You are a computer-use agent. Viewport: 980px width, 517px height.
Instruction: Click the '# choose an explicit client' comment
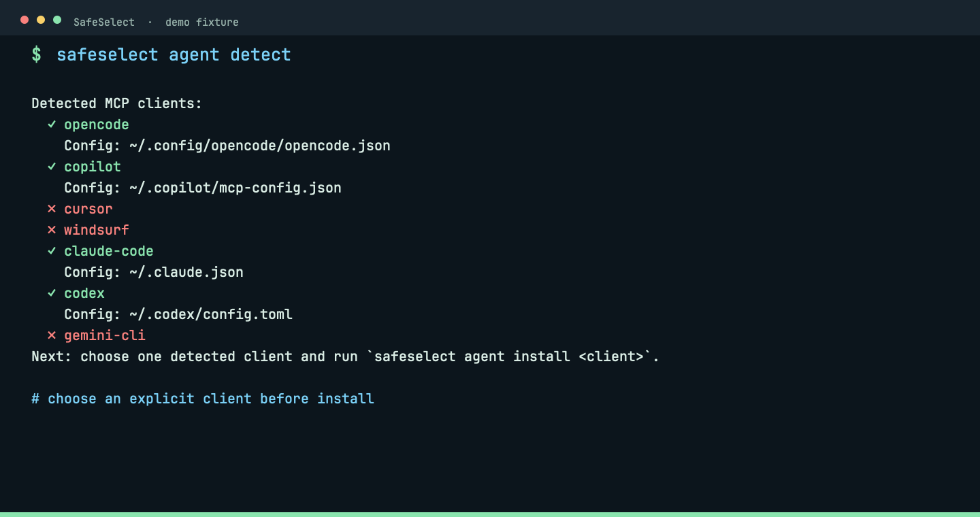pyautogui.click(x=203, y=399)
